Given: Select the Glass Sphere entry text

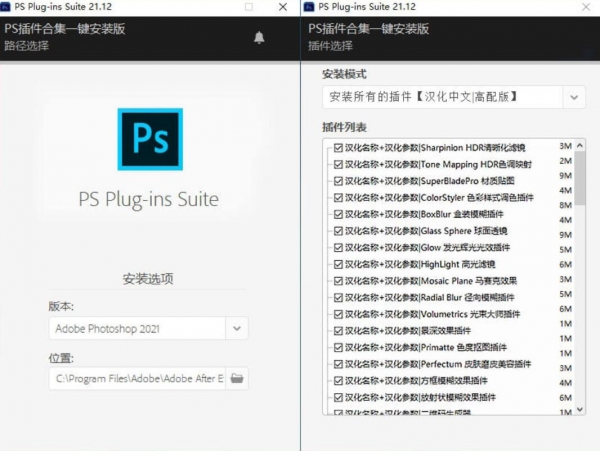Looking at the screenshot, I should pos(426,231).
